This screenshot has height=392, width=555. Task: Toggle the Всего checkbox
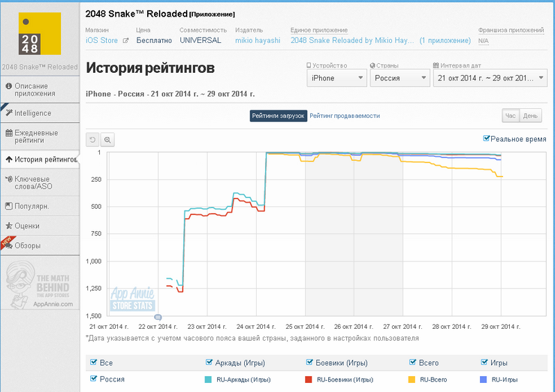pyautogui.click(x=412, y=362)
